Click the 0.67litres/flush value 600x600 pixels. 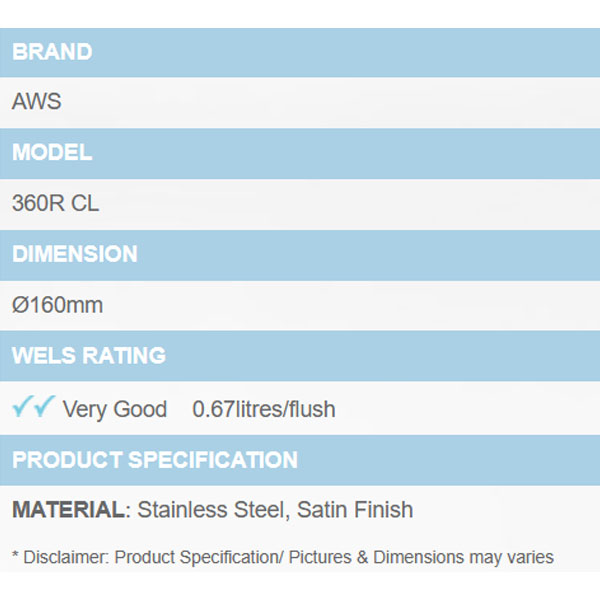pyautogui.click(x=264, y=409)
